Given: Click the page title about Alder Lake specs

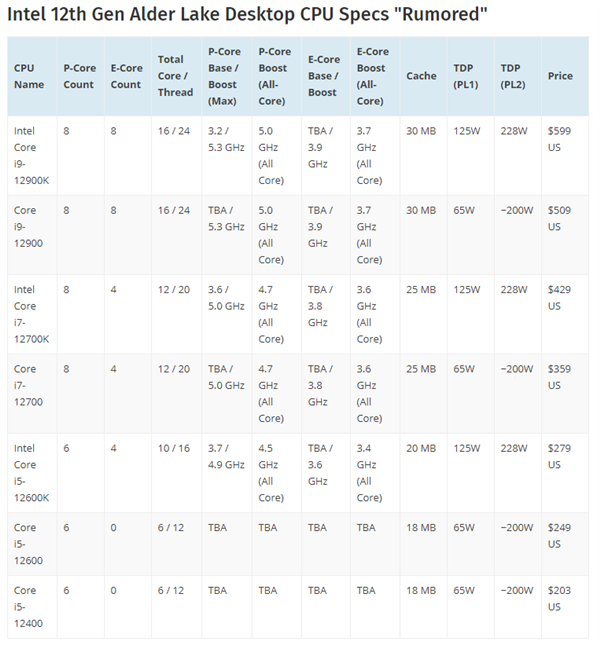Looking at the screenshot, I should pos(247,17).
